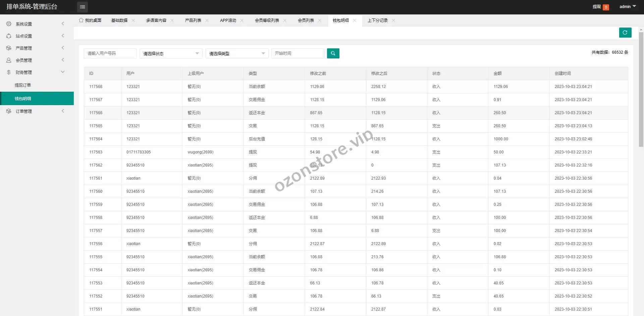This screenshot has width=644, height=316.
Task: Open the 请选择类型 dropdown
Action: pyautogui.click(x=237, y=53)
